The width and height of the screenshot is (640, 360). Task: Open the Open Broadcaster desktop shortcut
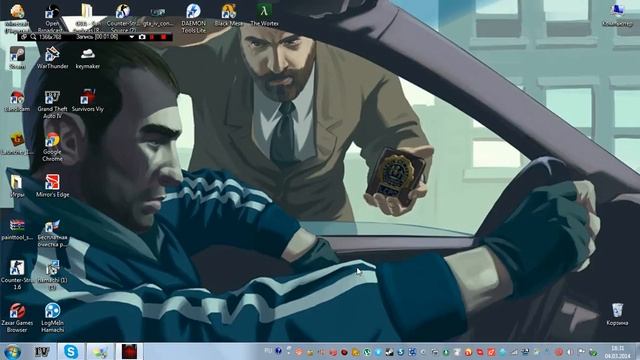tap(52, 17)
